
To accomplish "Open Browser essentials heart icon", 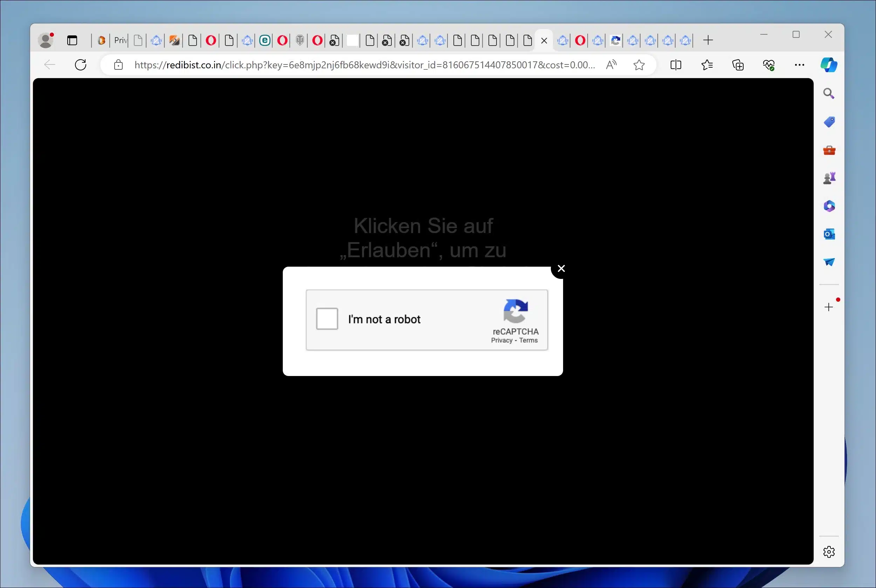I will (769, 65).
